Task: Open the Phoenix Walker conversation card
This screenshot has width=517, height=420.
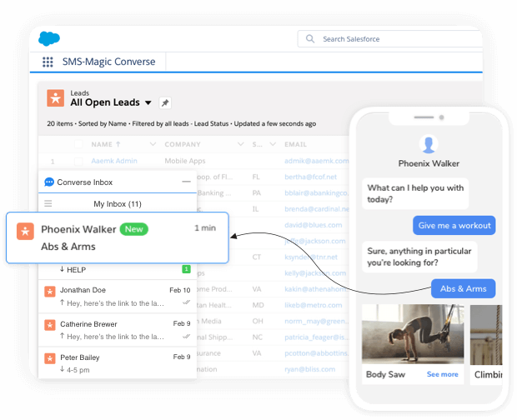Action: pos(118,237)
